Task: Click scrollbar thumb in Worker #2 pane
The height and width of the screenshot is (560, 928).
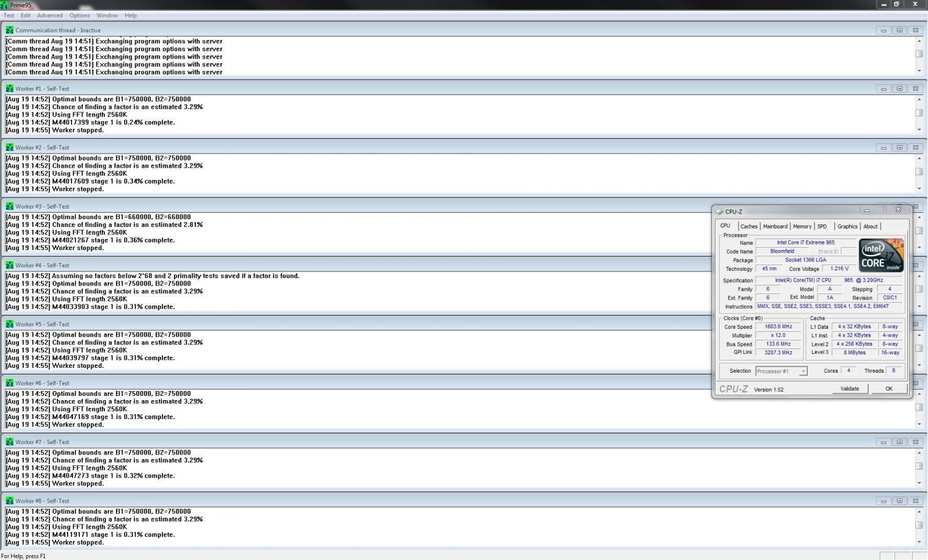Action: coord(919,171)
